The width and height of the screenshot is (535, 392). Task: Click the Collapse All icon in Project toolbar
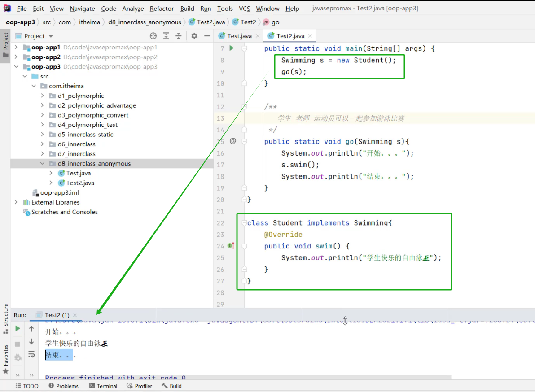[x=179, y=36]
